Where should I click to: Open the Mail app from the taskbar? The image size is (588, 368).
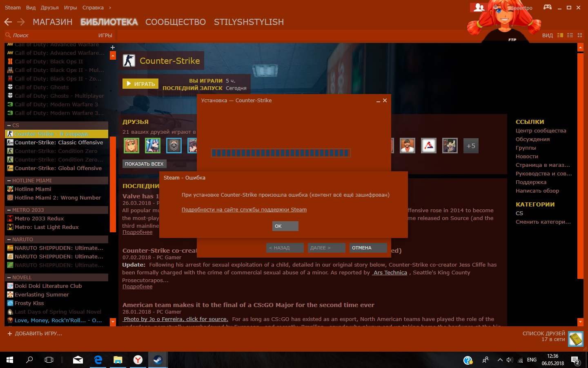tap(78, 360)
